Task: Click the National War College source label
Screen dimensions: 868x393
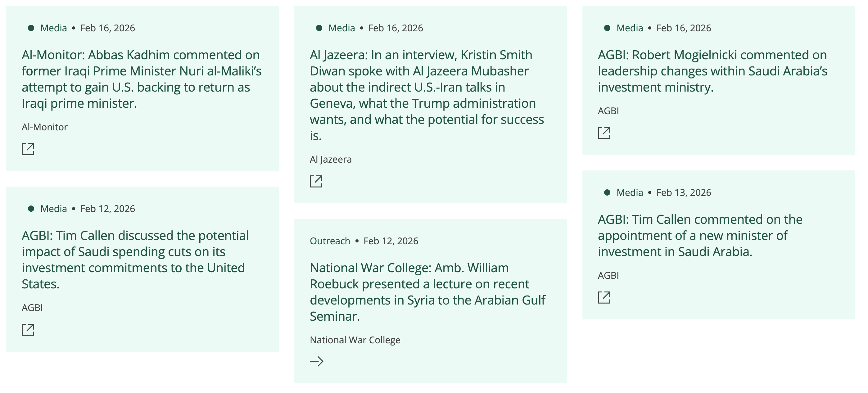Action: coord(355,340)
